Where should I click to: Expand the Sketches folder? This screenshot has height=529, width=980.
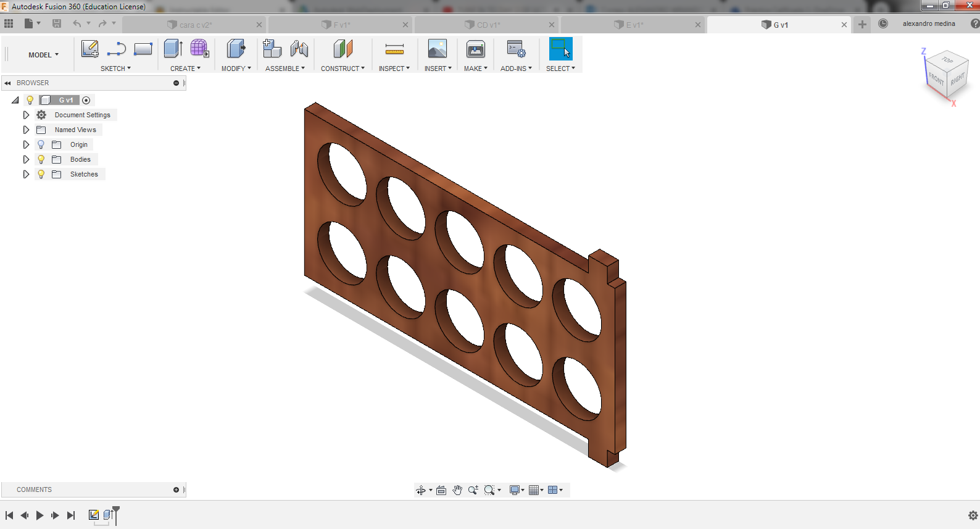coord(26,174)
